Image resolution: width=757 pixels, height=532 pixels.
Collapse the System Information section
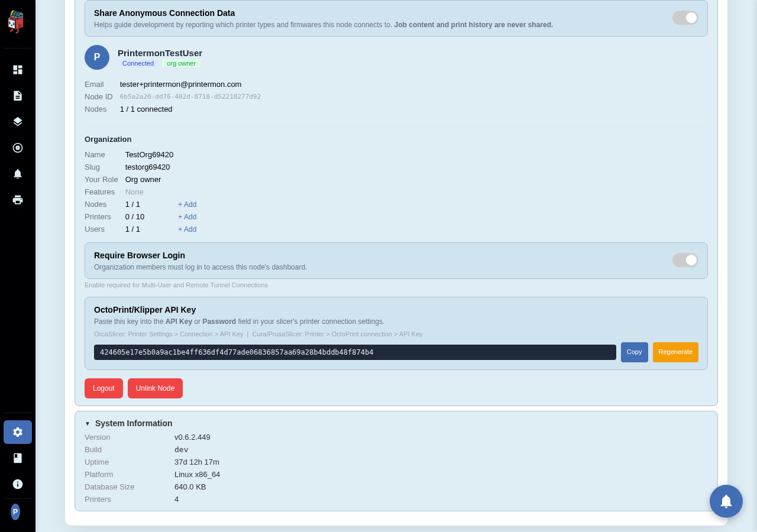[128, 423]
